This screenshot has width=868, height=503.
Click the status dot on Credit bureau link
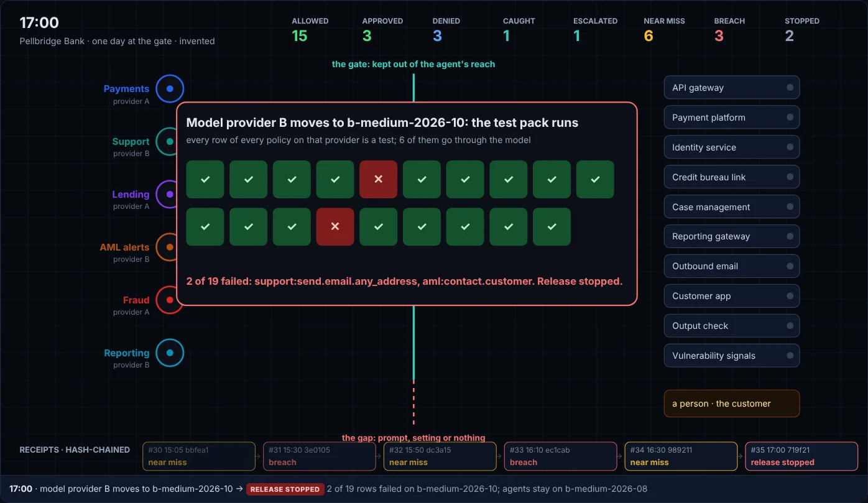click(790, 177)
